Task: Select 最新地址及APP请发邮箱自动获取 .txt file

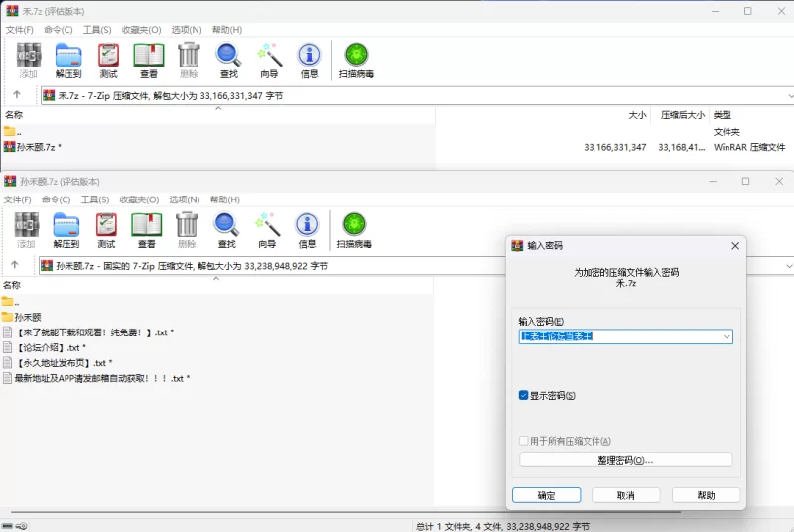Action: (x=96, y=378)
